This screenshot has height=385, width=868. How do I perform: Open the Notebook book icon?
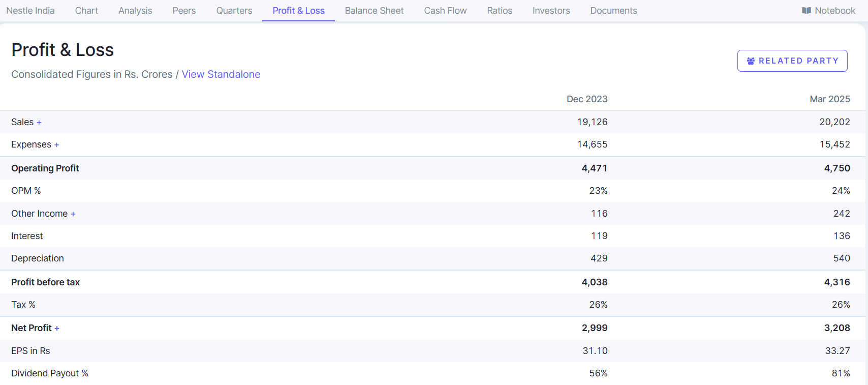pos(806,11)
